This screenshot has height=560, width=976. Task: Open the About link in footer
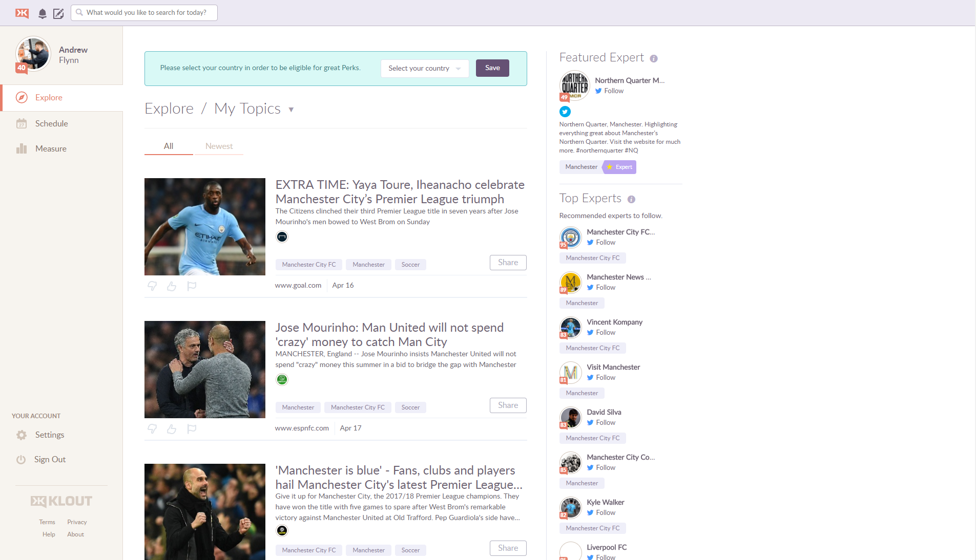pyautogui.click(x=75, y=534)
